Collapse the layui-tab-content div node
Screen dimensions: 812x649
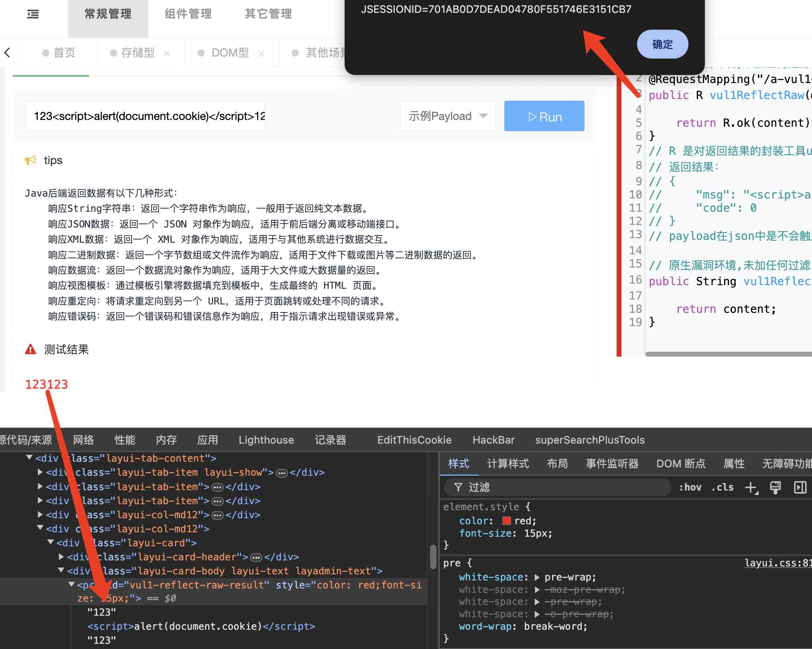[x=29, y=458]
